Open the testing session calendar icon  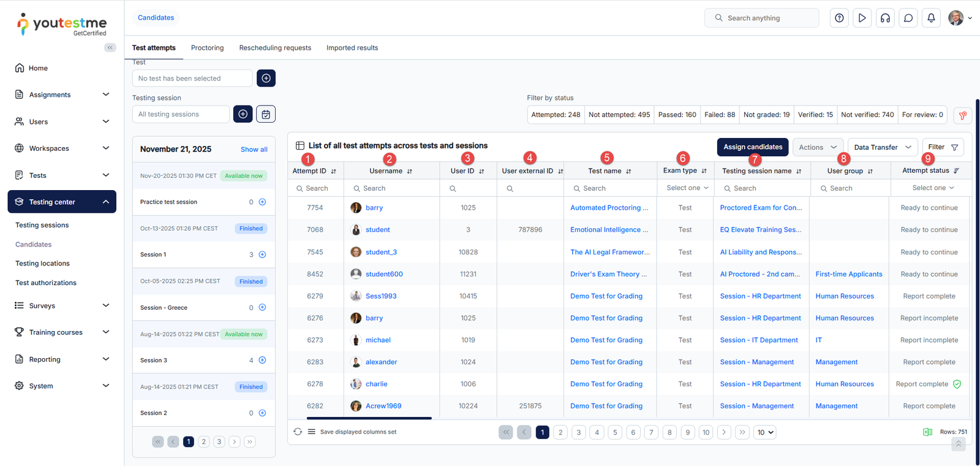pos(266,114)
